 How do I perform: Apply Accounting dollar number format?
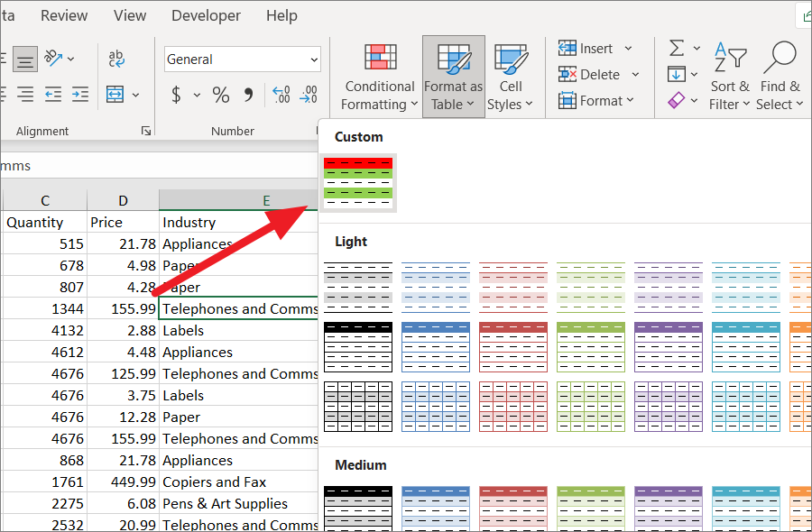click(x=176, y=95)
